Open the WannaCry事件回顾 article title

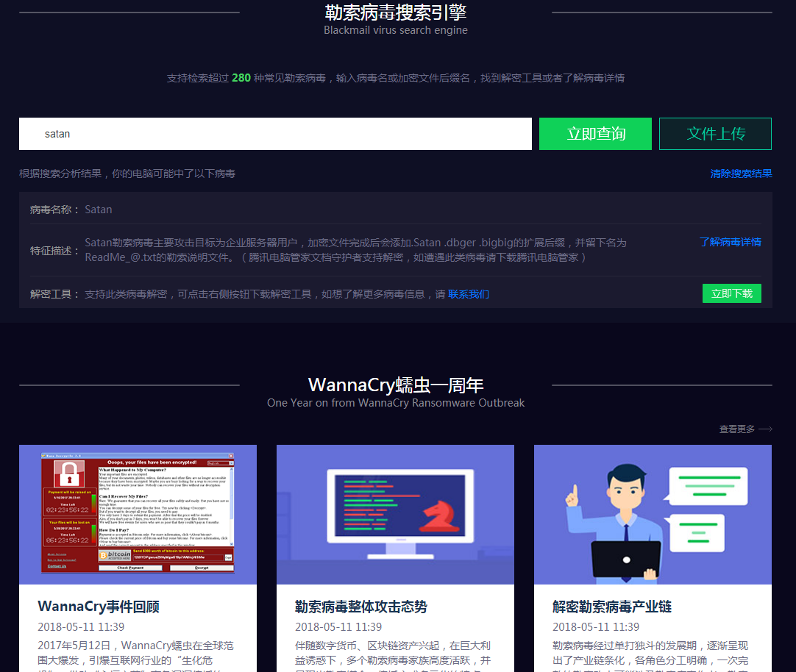point(99,607)
